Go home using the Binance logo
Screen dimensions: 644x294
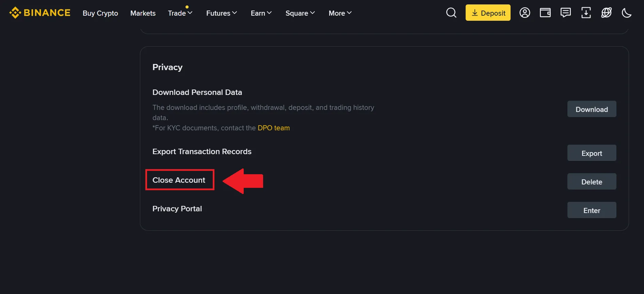[40, 13]
